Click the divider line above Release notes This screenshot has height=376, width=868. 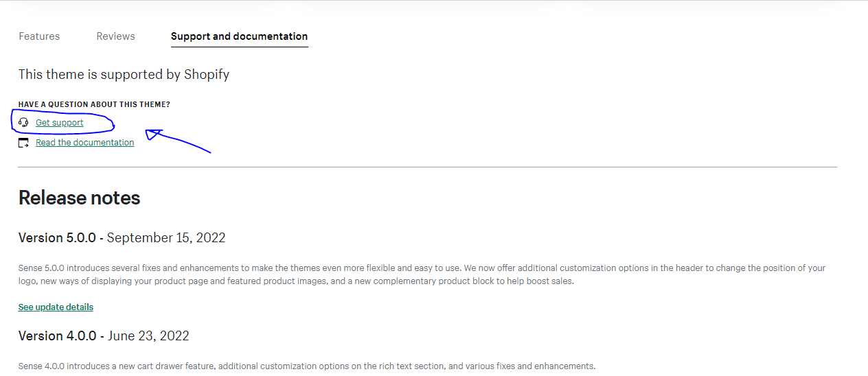click(427, 167)
